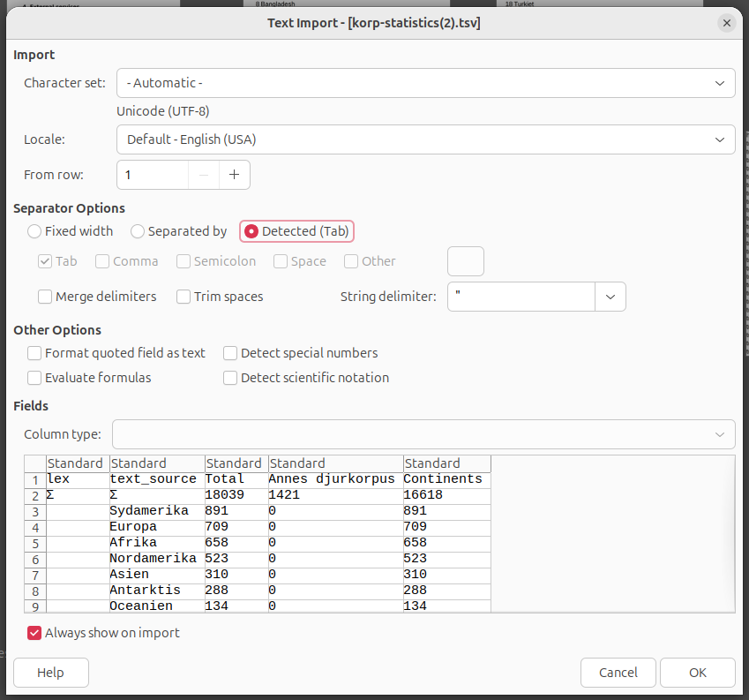Enable Evaluate formulas checkbox
The image size is (749, 700).
(89, 378)
